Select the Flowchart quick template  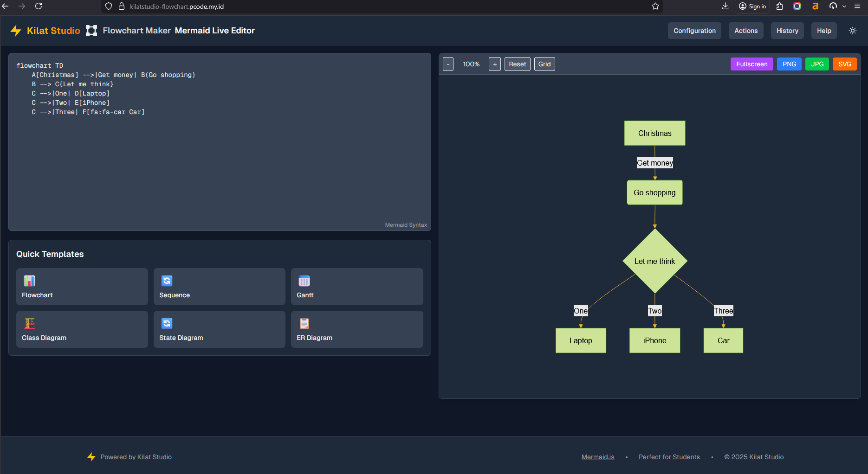tap(82, 286)
